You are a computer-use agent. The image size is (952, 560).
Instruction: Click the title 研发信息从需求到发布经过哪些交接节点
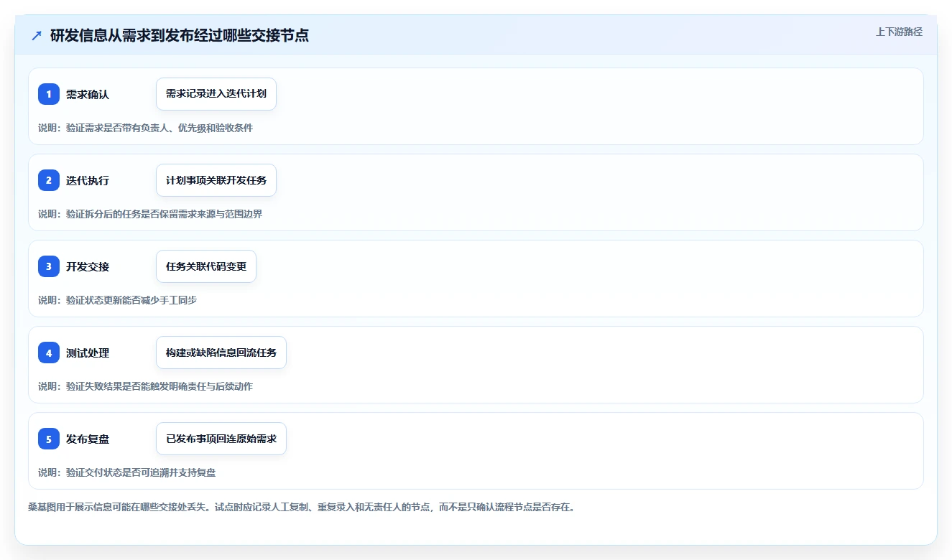(180, 36)
